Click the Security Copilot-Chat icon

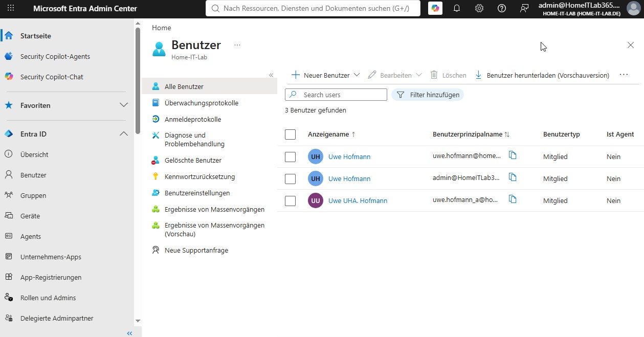pos(9,77)
